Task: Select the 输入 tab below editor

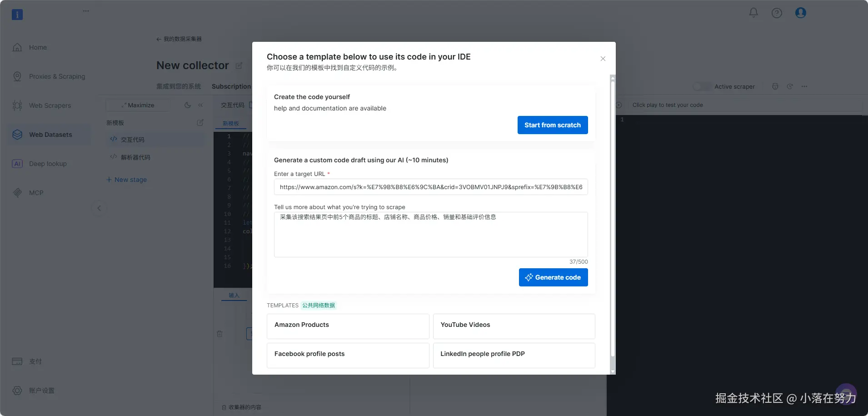Action: [x=234, y=296]
